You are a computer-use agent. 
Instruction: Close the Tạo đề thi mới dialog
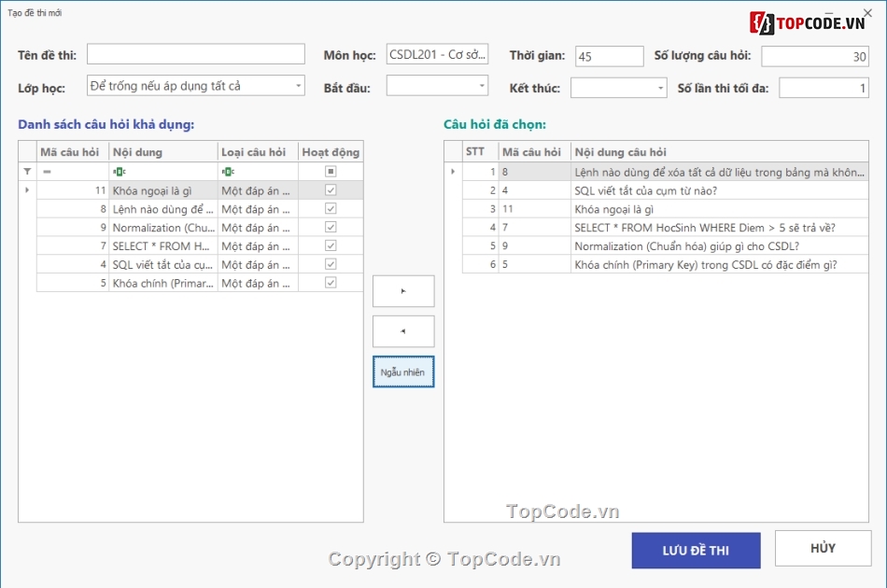point(867,12)
